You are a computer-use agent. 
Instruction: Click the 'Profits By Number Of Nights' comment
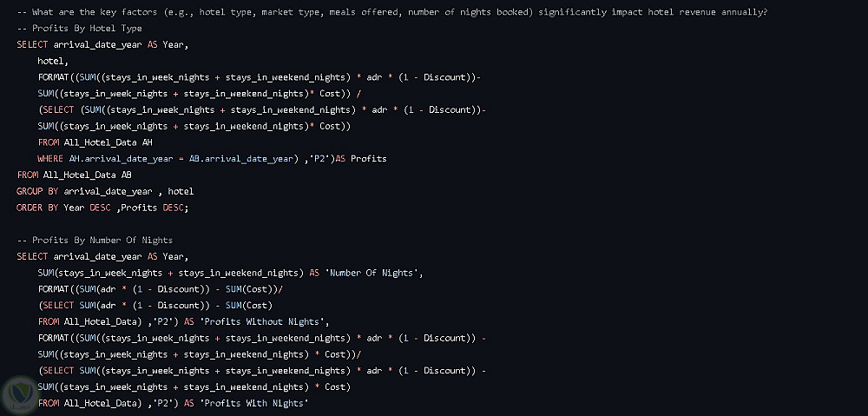(x=95, y=240)
